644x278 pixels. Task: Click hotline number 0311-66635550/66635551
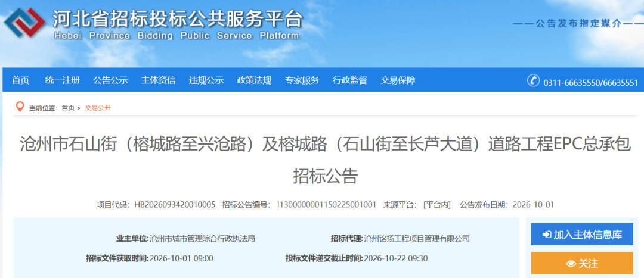[590, 82]
